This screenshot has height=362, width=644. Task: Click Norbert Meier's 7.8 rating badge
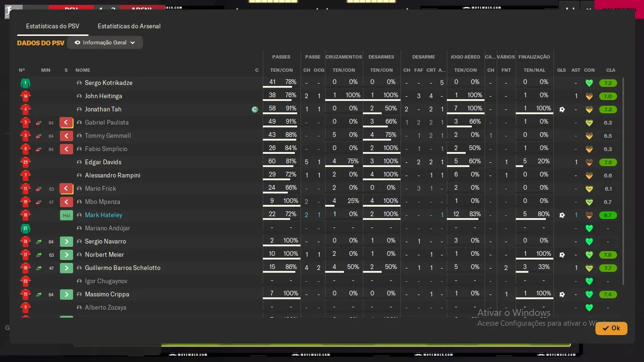tap(608, 255)
